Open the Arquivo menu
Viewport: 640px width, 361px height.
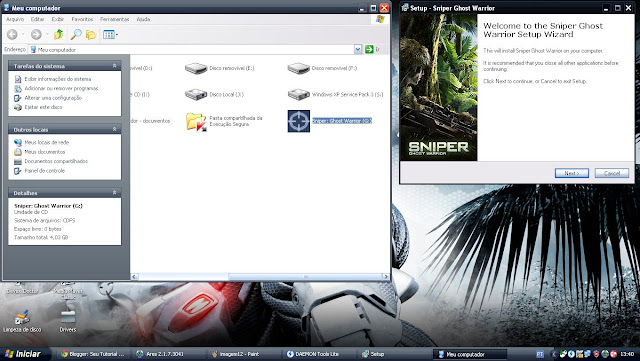[15, 19]
